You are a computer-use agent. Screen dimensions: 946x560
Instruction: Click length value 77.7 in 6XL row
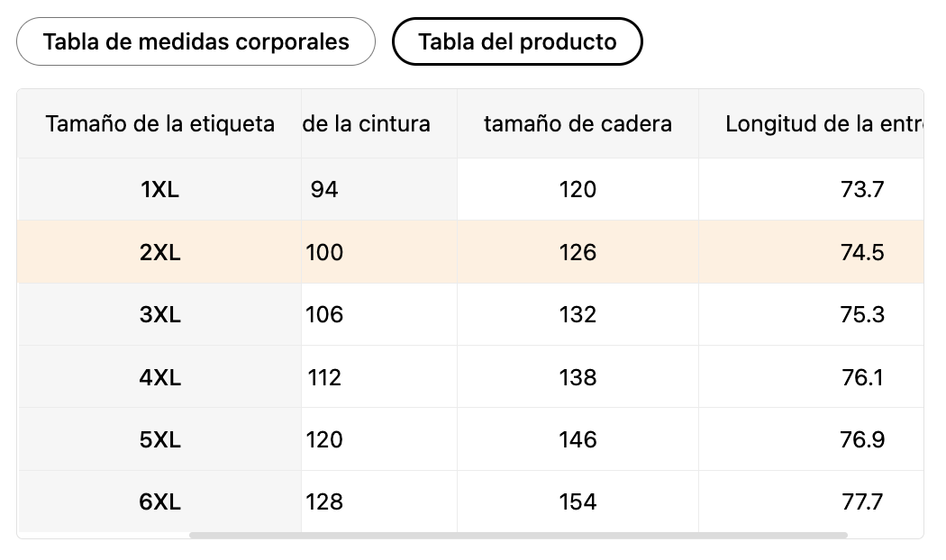pyautogui.click(x=862, y=501)
